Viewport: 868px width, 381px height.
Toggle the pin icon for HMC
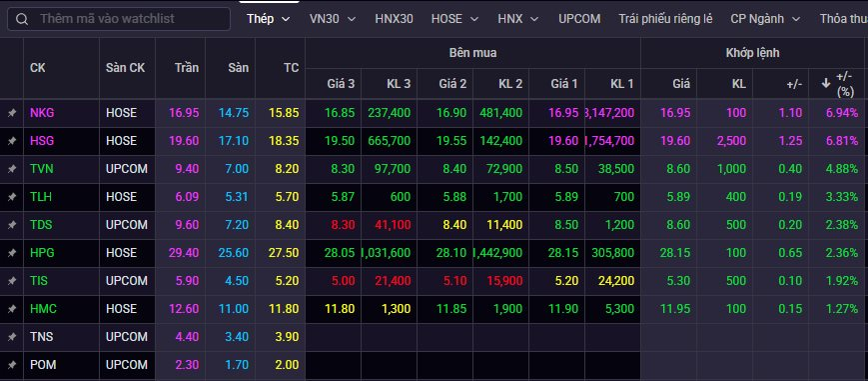pos(12,309)
